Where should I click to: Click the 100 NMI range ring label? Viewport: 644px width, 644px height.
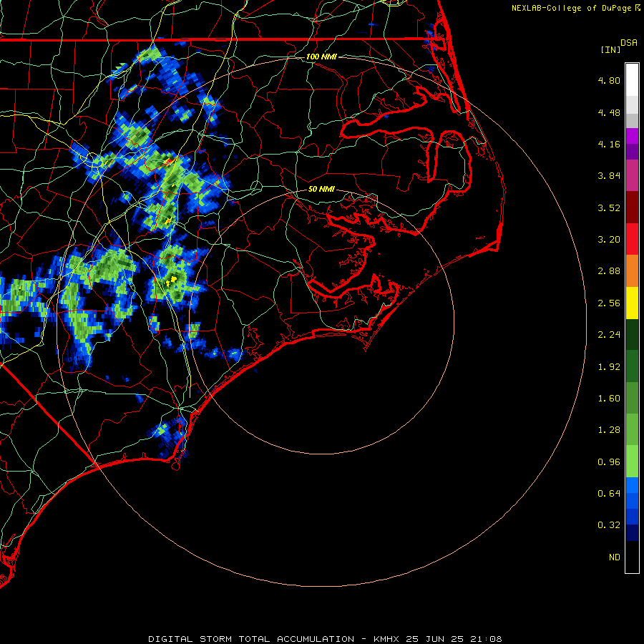click(321, 57)
